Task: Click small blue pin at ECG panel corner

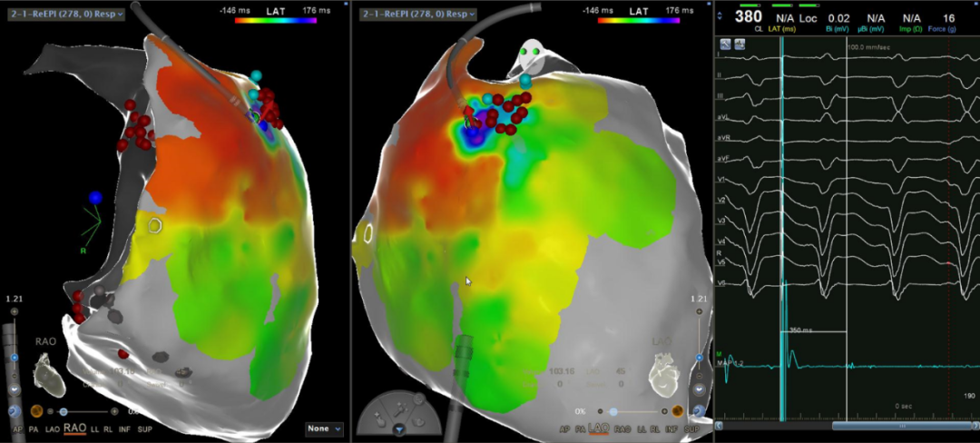Action: point(976,4)
